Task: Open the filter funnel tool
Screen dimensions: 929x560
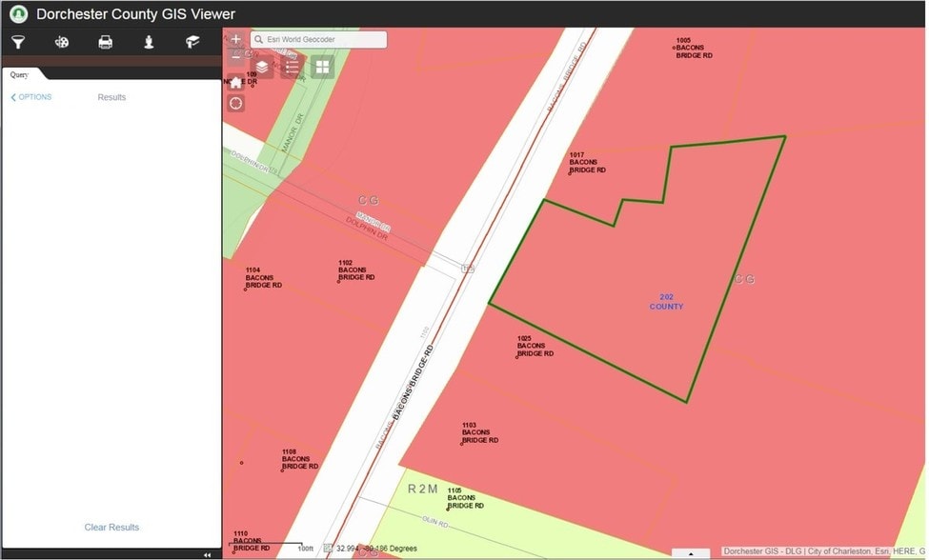Action: (18, 42)
